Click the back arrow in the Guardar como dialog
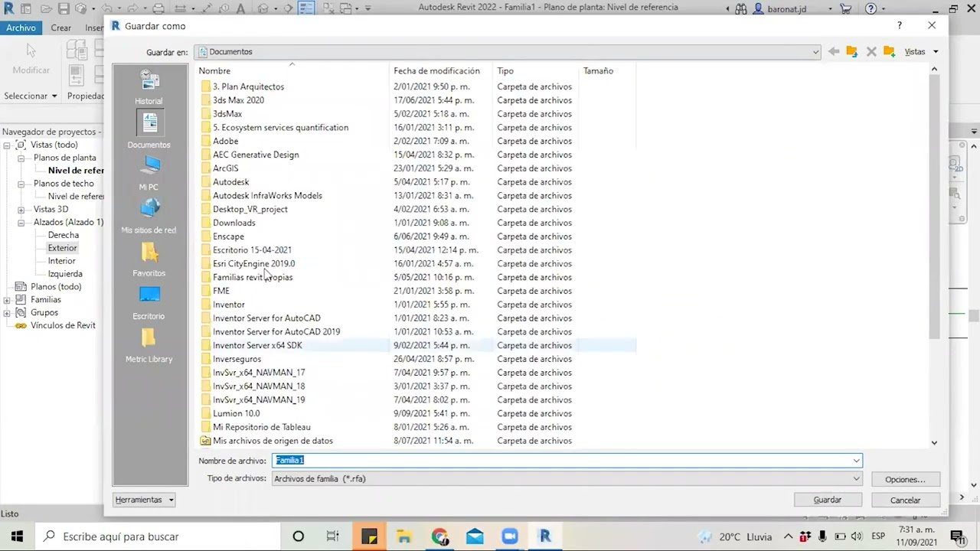Viewport: 980px width, 551px height. 834,51
